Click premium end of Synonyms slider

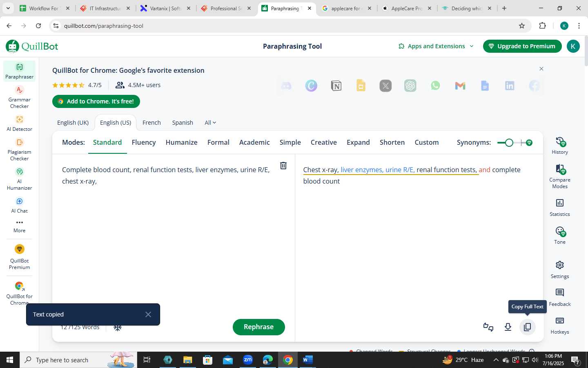click(x=529, y=143)
